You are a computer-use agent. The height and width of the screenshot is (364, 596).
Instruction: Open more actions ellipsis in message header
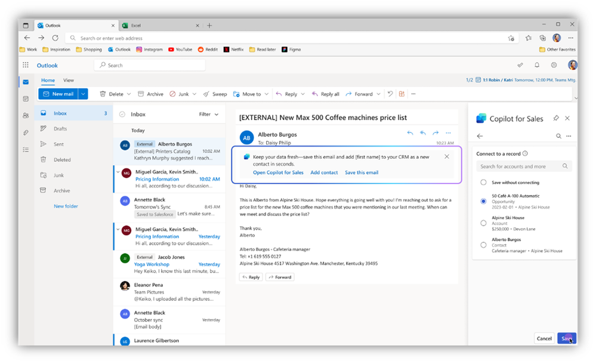449,132
